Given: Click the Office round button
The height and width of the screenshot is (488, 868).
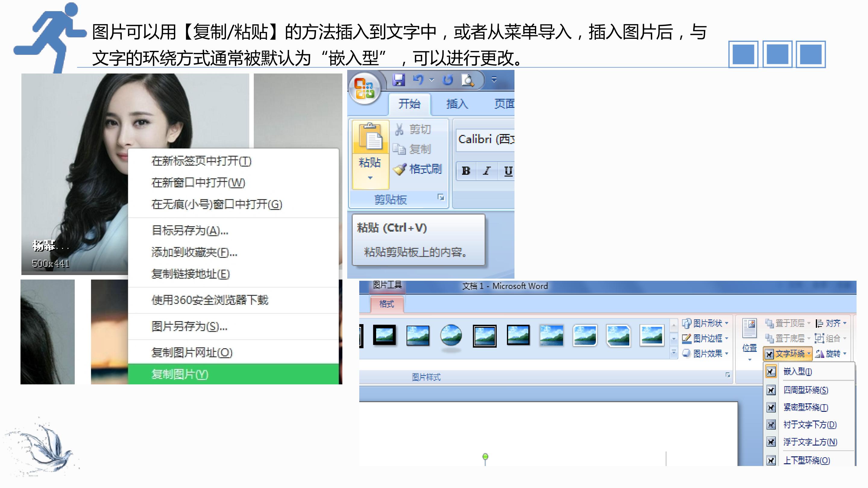Looking at the screenshot, I should [x=365, y=89].
